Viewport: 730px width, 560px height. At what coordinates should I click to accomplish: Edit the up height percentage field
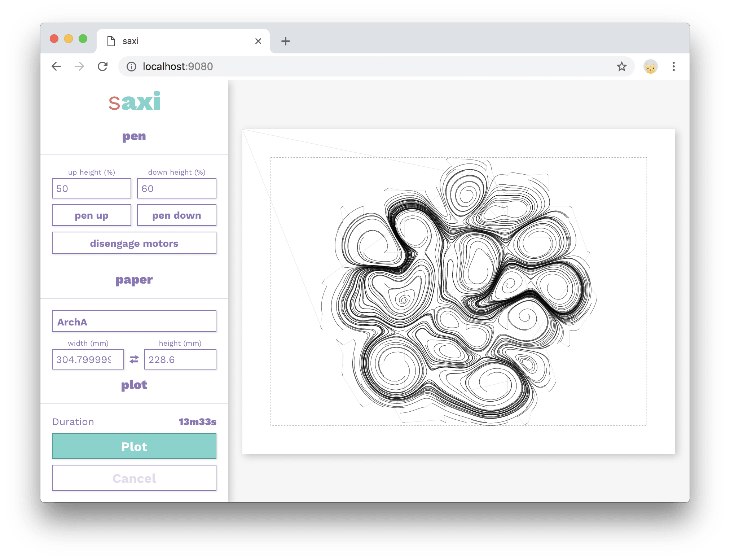point(91,188)
